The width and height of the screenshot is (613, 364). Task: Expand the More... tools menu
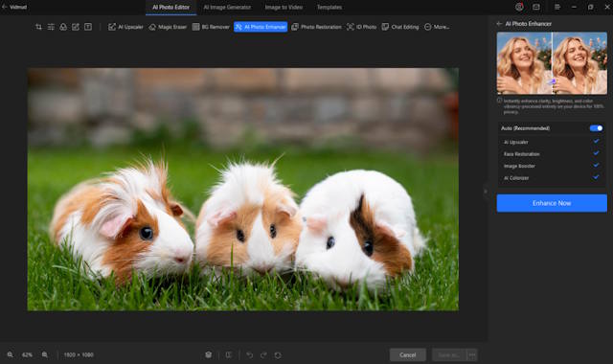[437, 27]
